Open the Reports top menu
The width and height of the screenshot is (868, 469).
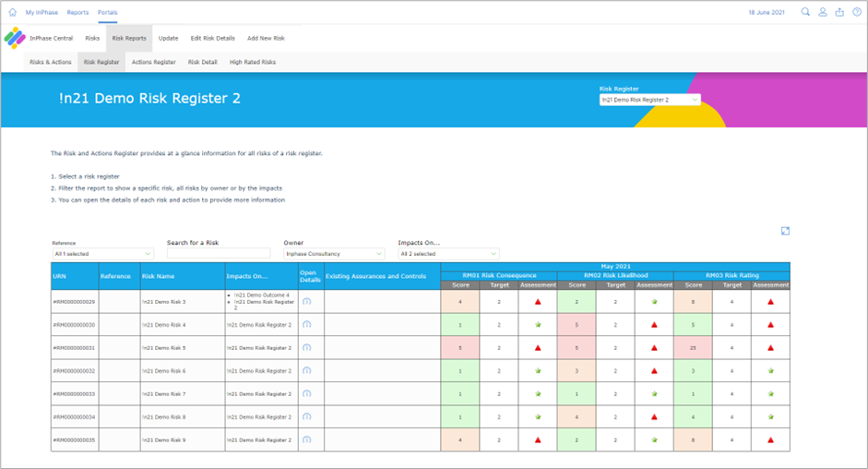pyautogui.click(x=77, y=12)
